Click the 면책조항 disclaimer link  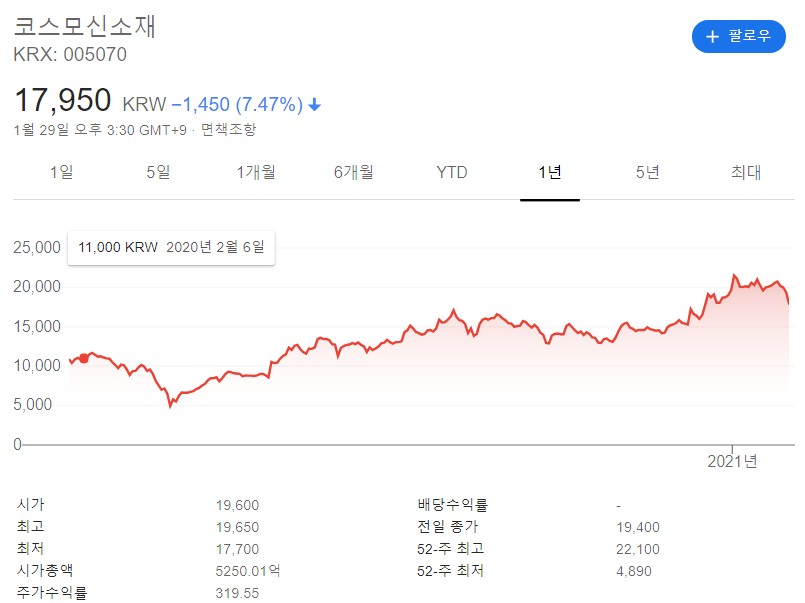coord(228,129)
